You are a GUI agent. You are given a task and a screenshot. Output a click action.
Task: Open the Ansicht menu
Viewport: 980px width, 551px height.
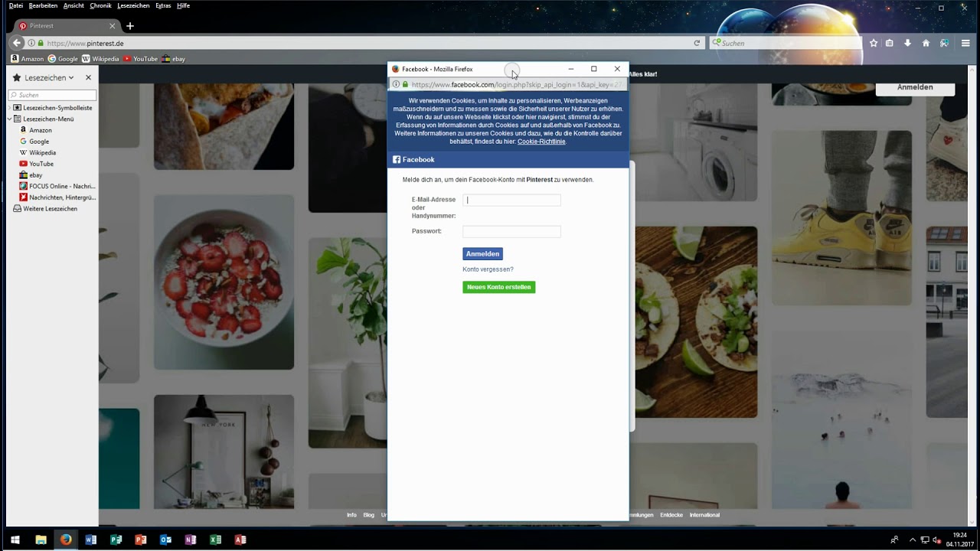(x=73, y=5)
